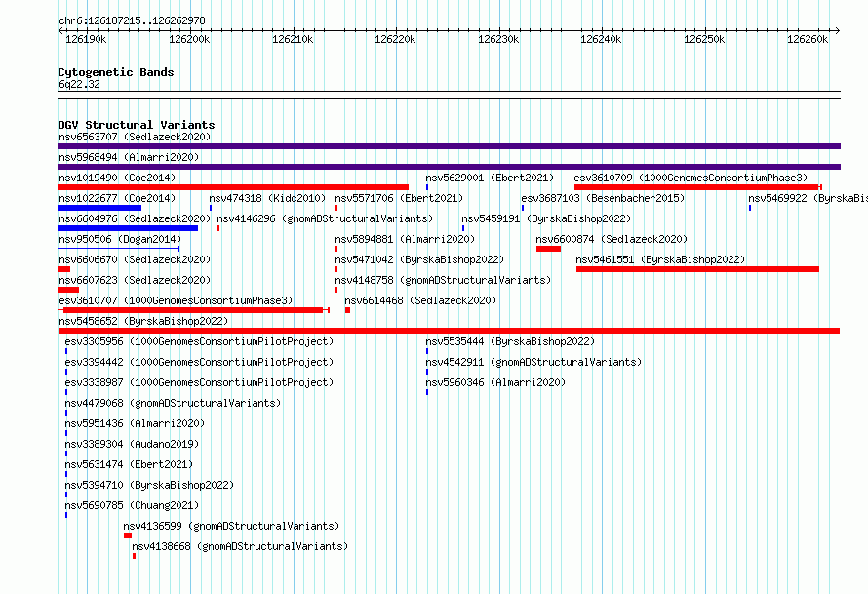Image resolution: width=868 pixels, height=594 pixels.
Task: Open nsv6614468 (Sedlazeck2020) variant
Action: coord(420,300)
